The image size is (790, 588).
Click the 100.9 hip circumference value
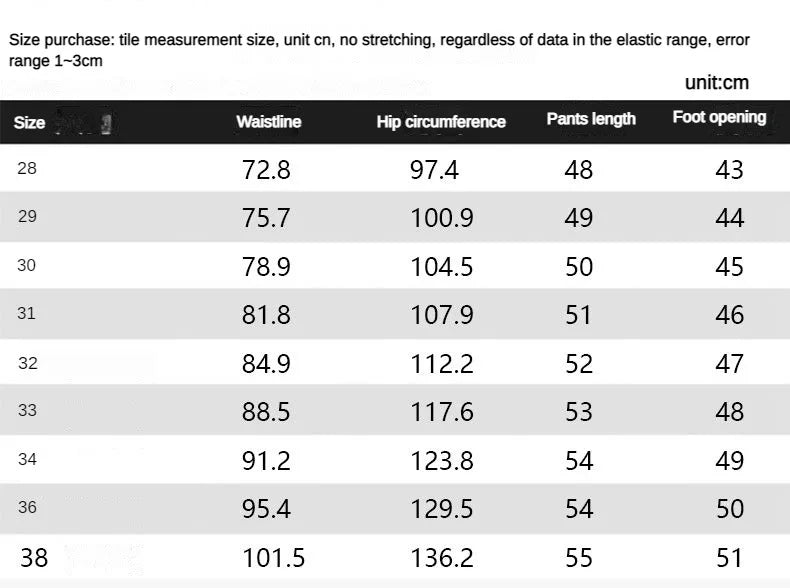441,218
